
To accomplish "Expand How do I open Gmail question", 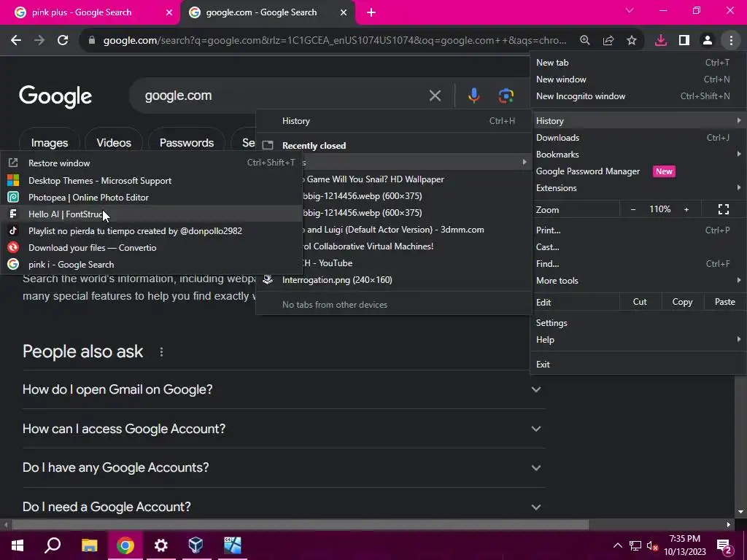I will tap(284, 389).
